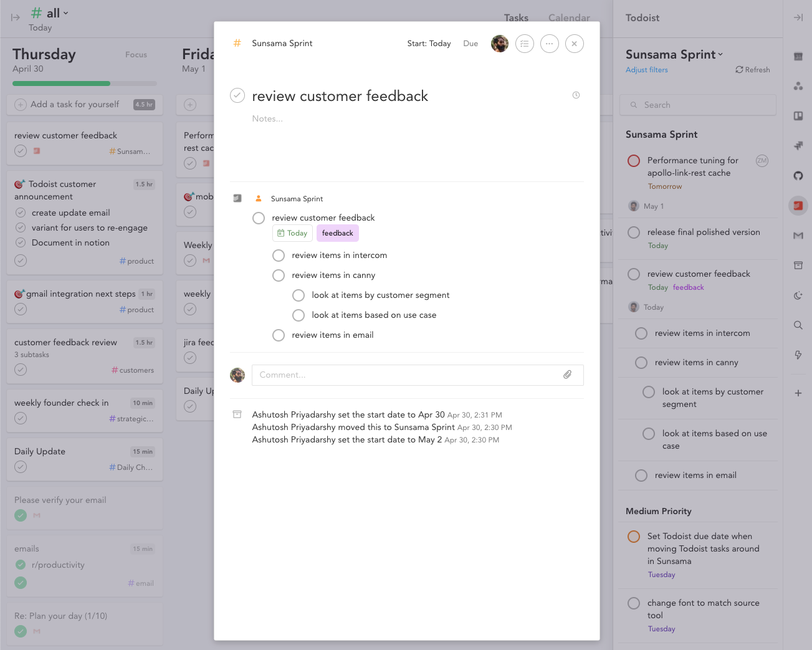812x650 pixels.
Task: Click the lightning bolt icon in sidebar
Action: (x=798, y=355)
